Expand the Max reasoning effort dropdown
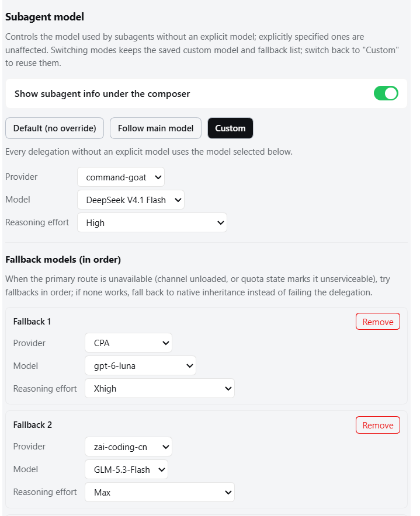The image size is (420, 516). tap(160, 492)
